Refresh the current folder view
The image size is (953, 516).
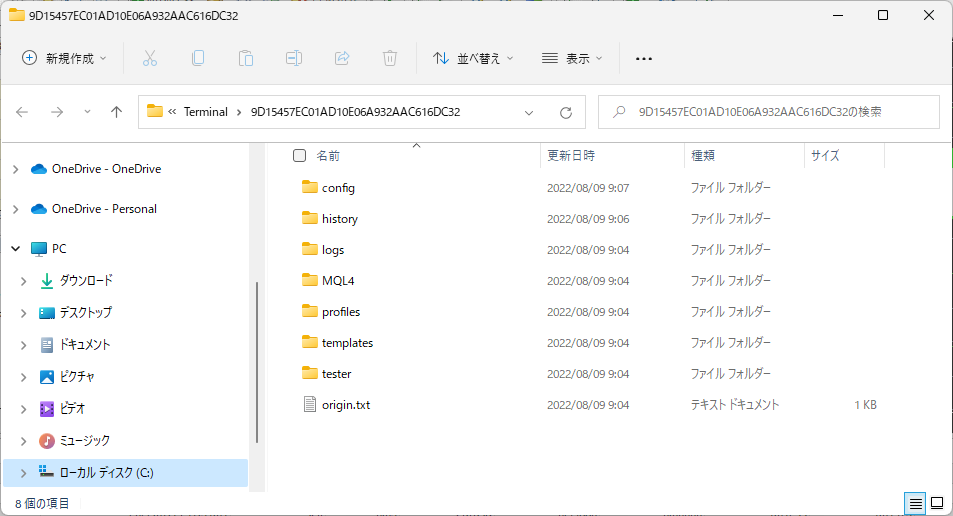[x=566, y=112]
